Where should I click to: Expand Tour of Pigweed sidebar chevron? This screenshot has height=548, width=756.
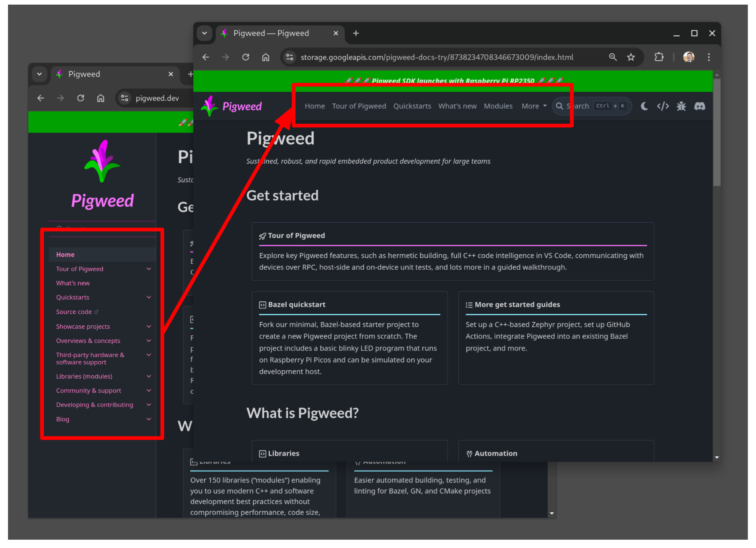pos(149,269)
